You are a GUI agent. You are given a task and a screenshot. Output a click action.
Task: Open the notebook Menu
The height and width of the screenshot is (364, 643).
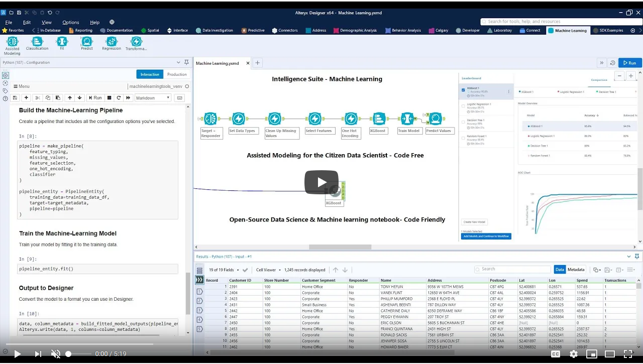point(21,86)
